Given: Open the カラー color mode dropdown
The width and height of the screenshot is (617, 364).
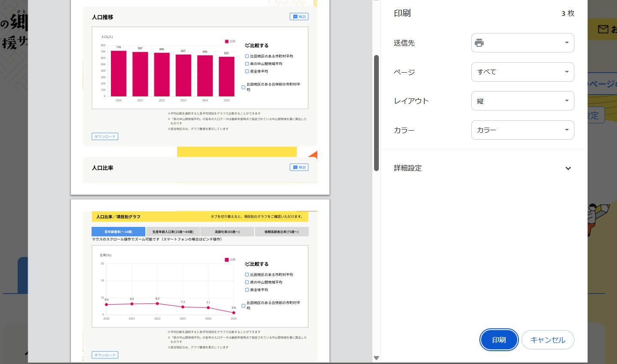Looking at the screenshot, I should coord(522,130).
